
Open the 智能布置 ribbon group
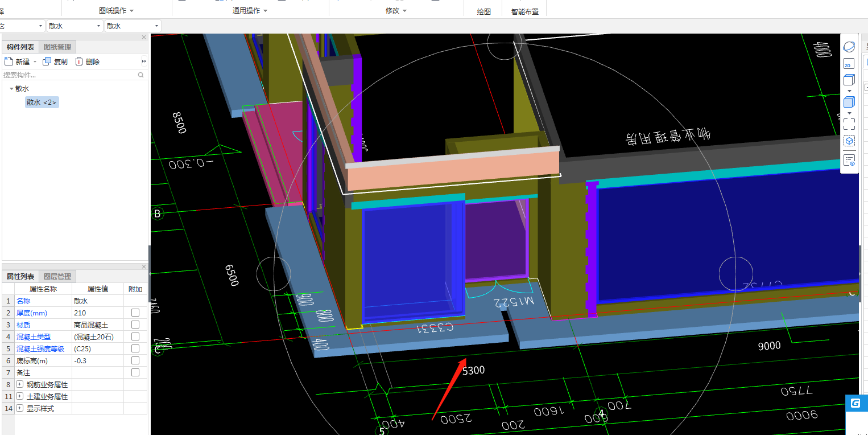(525, 11)
